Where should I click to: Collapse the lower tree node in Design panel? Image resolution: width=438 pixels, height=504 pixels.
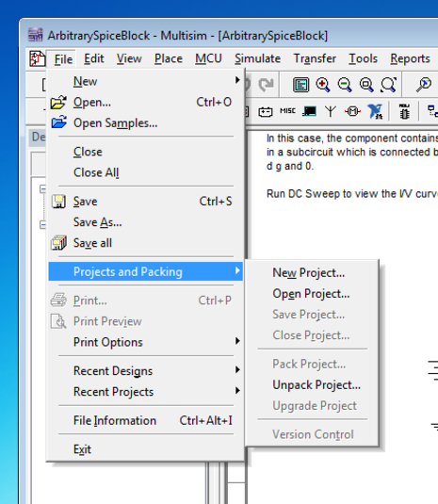[x=42, y=224]
